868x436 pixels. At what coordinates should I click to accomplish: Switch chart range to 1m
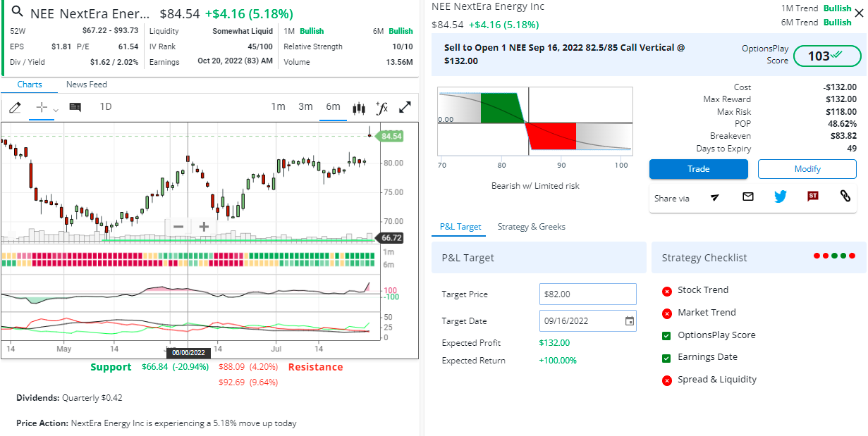pyautogui.click(x=279, y=107)
